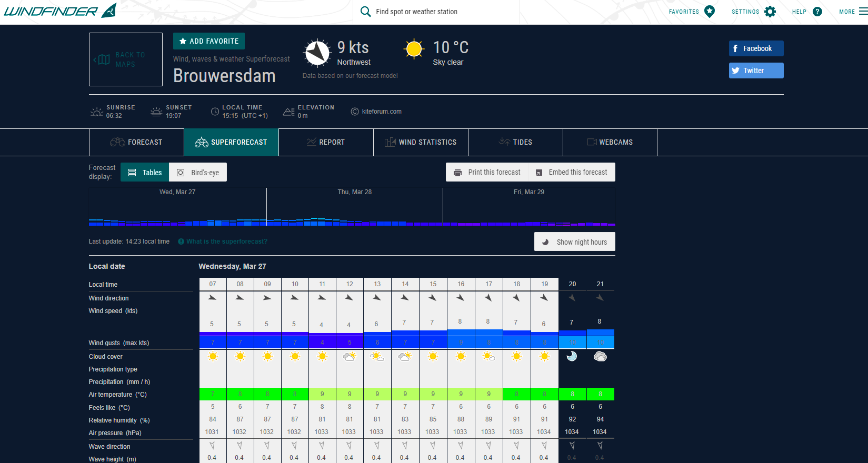
Task: Select the Superforecast tab
Action: tap(231, 142)
